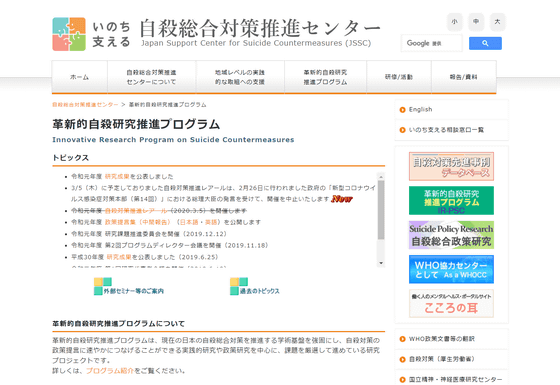This screenshot has height=385, width=560.
Task: Click the green IR-PSC program banner
Action: point(451,200)
